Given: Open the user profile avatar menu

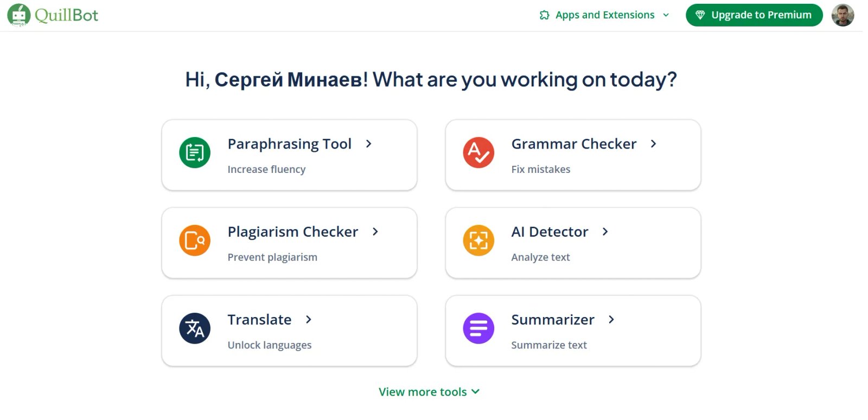Looking at the screenshot, I should tap(843, 15).
